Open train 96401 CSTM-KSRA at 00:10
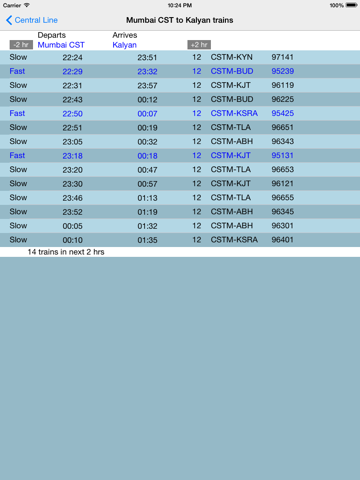The height and width of the screenshot is (480, 360). pyautogui.click(x=180, y=240)
